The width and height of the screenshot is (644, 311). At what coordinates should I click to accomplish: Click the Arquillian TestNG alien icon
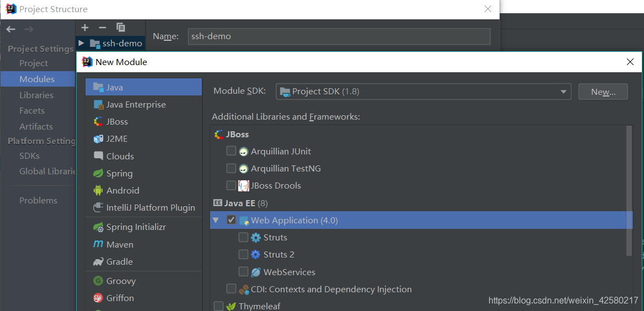[244, 169]
